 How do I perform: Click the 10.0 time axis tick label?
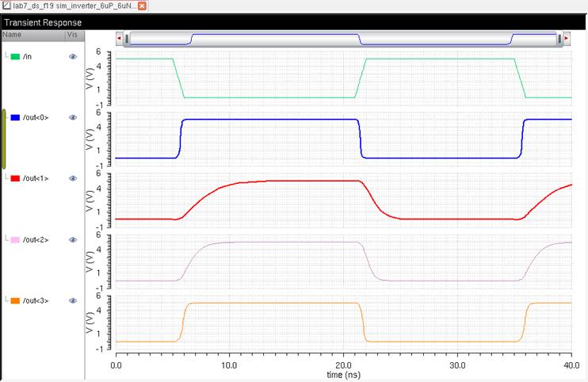(229, 365)
